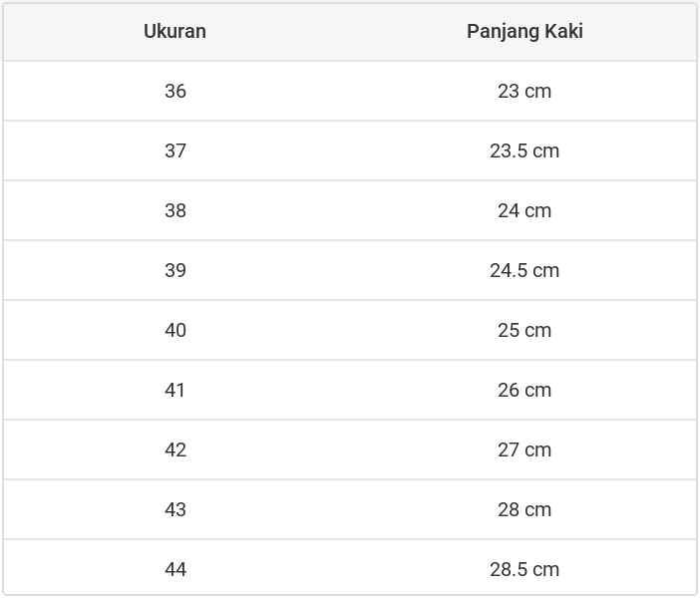Viewport: 700px width, 598px height.
Task: Click the 24.5 cm cell
Action: [525, 270]
